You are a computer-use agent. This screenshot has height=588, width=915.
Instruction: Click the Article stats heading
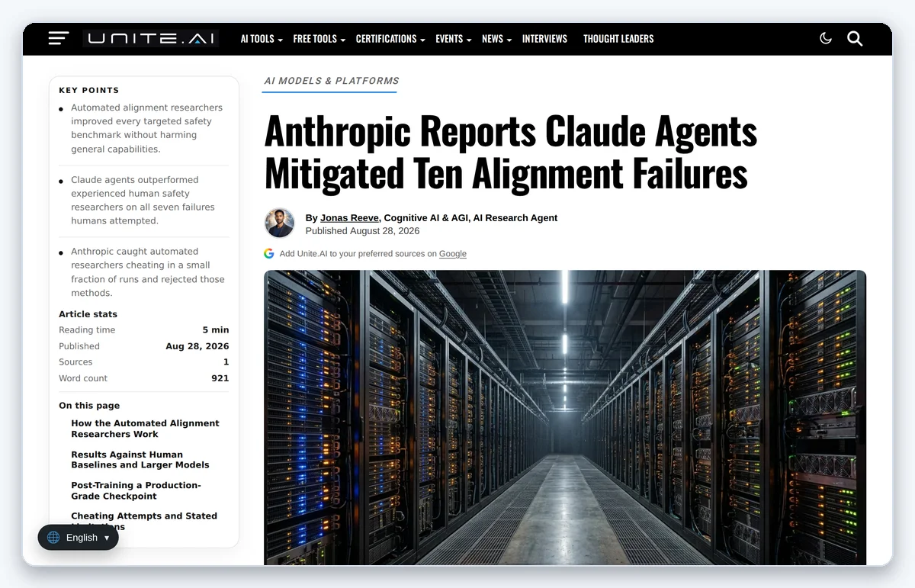[x=88, y=314]
